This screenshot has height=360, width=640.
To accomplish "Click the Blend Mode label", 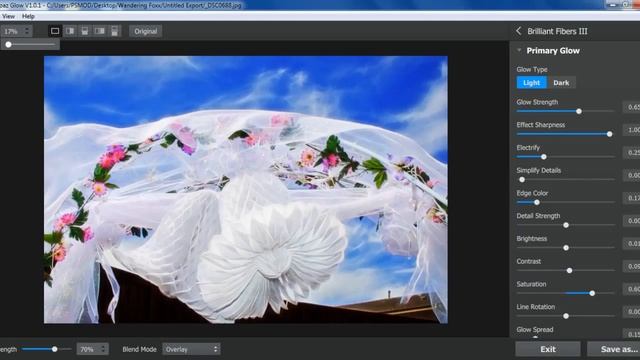I will pyautogui.click(x=139, y=349).
